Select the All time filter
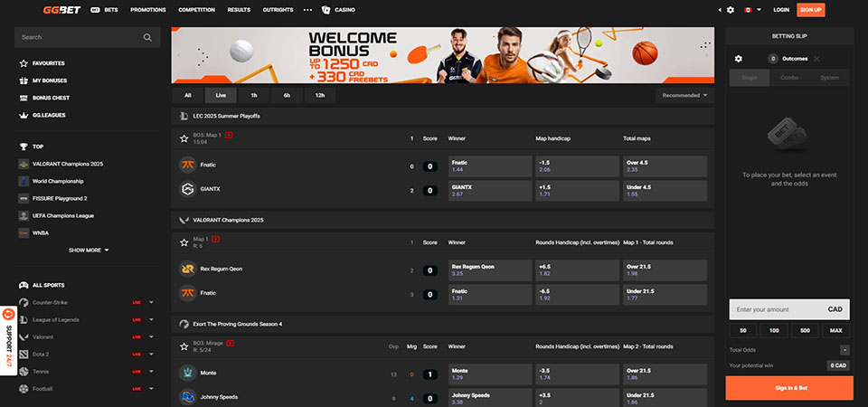Screen dimensions: 868x407 (188, 95)
